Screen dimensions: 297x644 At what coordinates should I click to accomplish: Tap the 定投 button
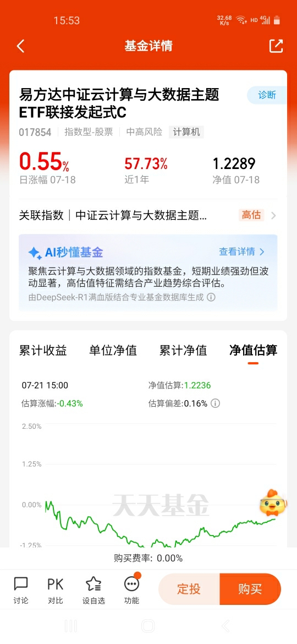pos(189,589)
